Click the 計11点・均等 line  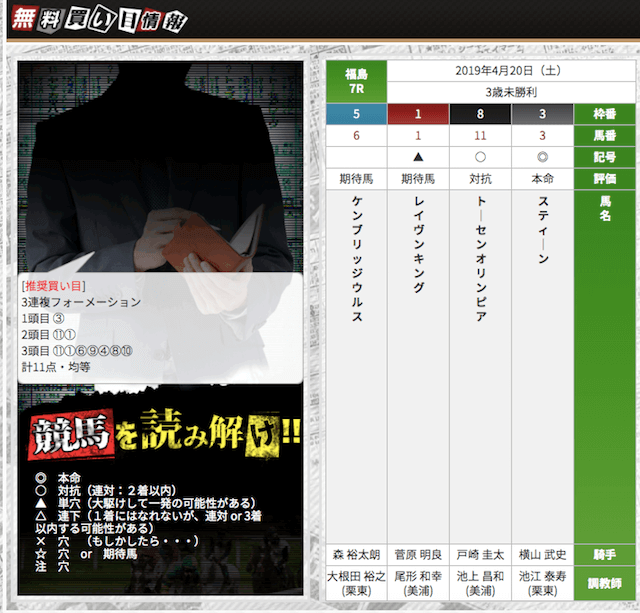[x=56, y=367]
